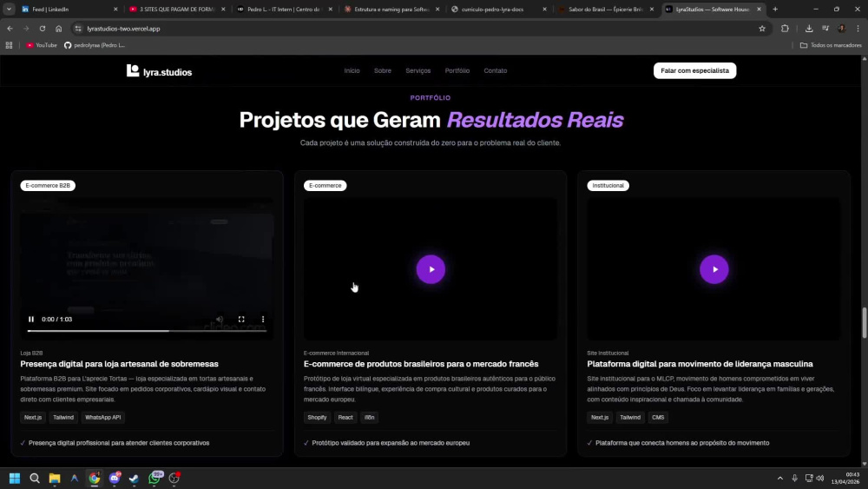868x489 pixels.
Task: Open Windows Start menu
Action: tap(15, 478)
